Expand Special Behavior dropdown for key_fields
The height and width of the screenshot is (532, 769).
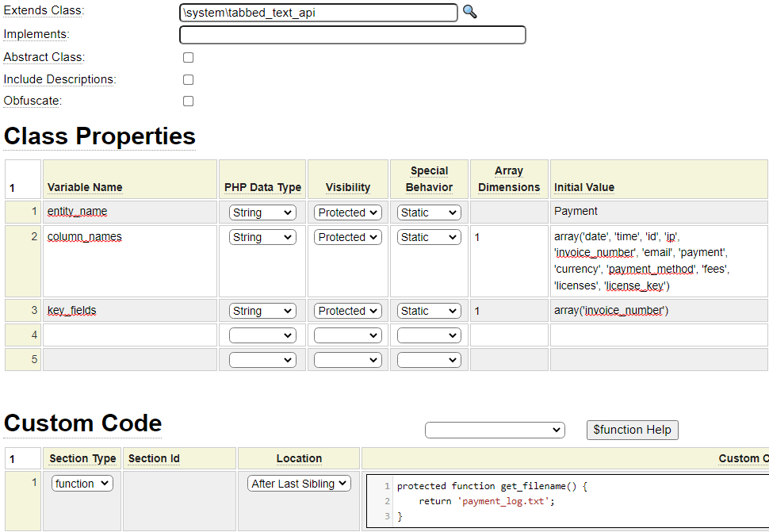pos(429,311)
